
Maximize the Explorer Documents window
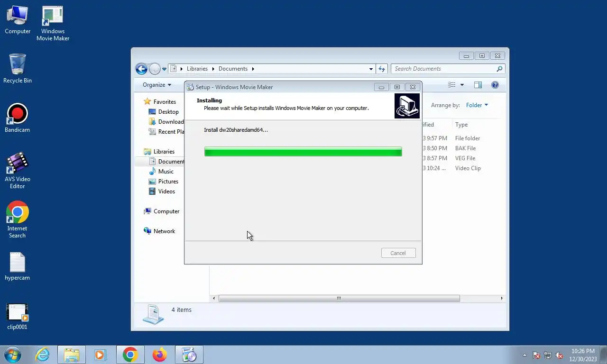(482, 56)
